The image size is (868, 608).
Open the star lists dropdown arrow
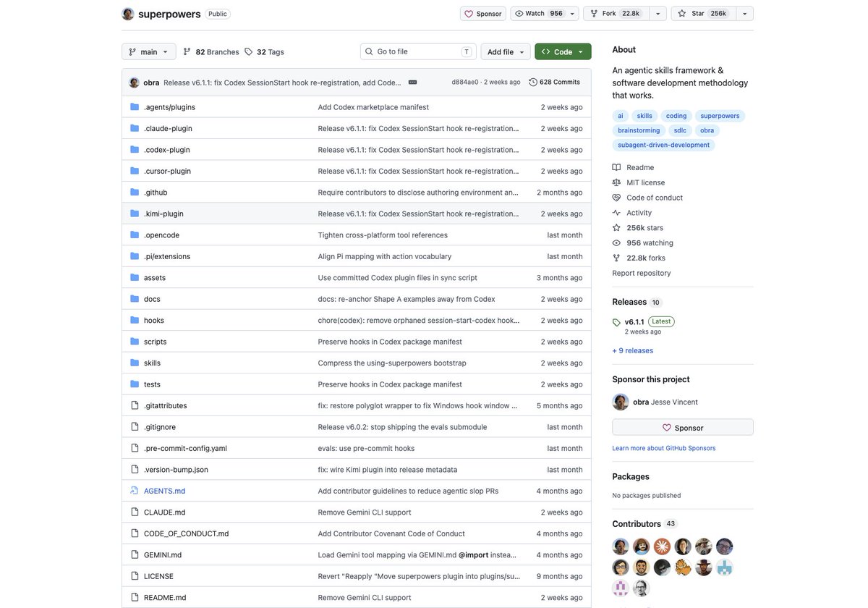tap(744, 14)
